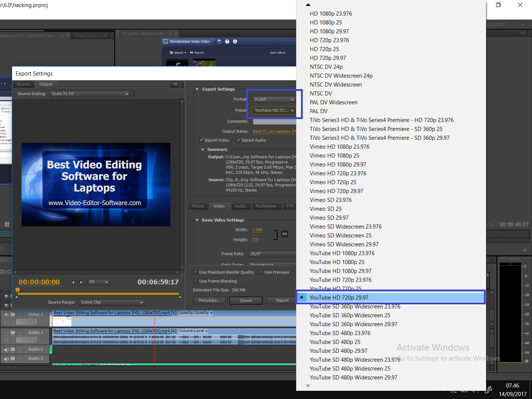Mute the Audio 3 track speaker
The height and width of the screenshot is (399, 532).
pos(6,359)
